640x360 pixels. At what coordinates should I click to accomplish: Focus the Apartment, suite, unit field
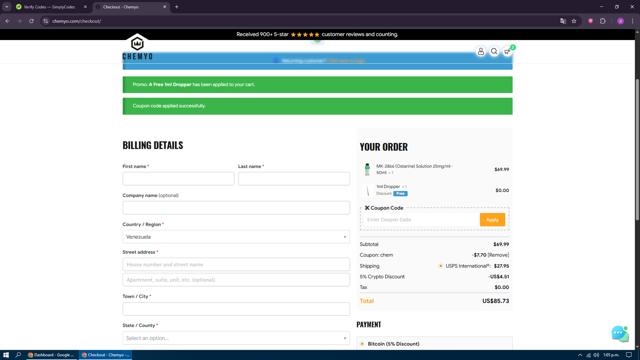click(x=236, y=280)
